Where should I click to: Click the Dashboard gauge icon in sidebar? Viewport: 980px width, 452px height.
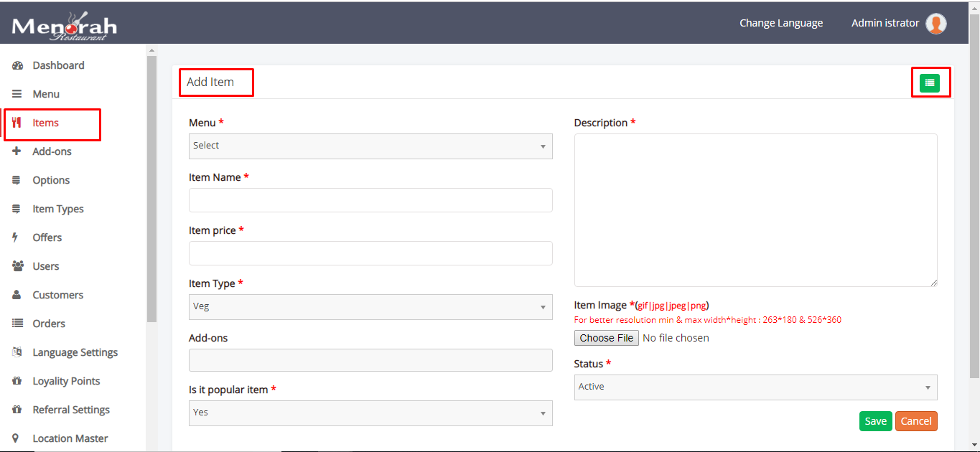coord(17,65)
